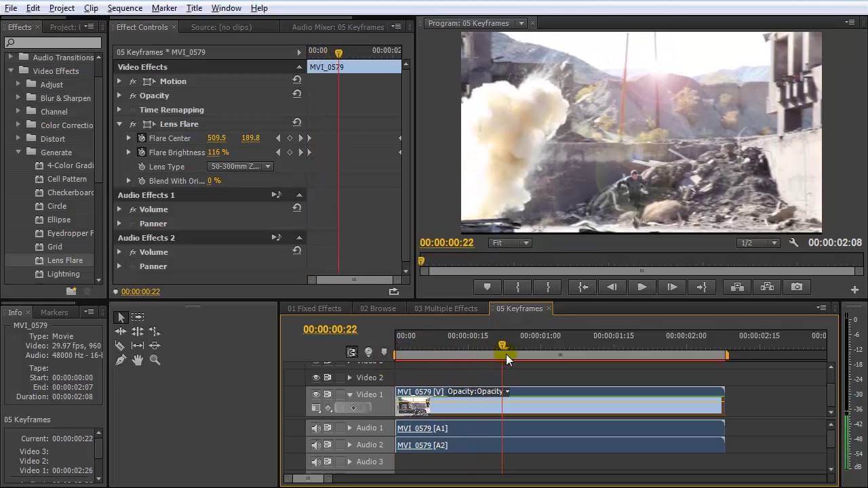Select the Zoom tool magnifier

(x=155, y=361)
